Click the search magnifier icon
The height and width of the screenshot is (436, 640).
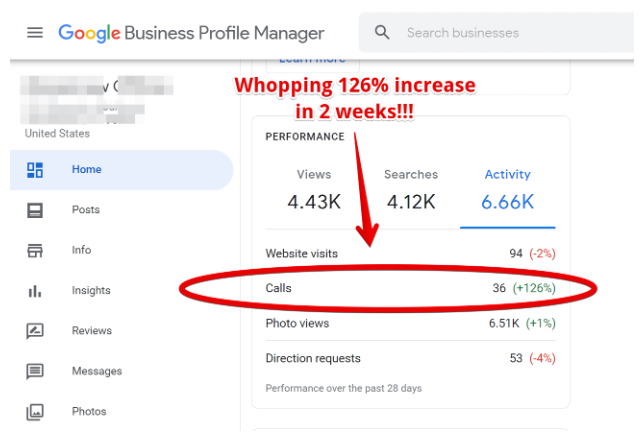[382, 33]
